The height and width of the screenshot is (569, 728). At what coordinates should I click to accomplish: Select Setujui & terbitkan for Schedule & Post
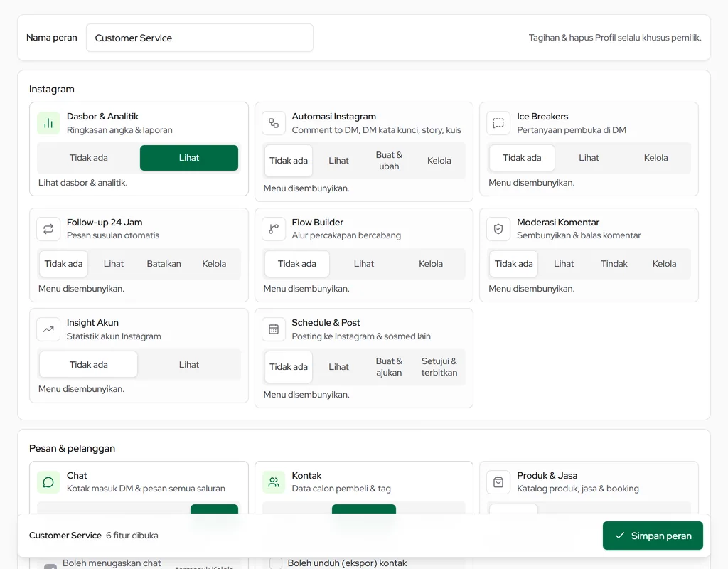tap(439, 367)
